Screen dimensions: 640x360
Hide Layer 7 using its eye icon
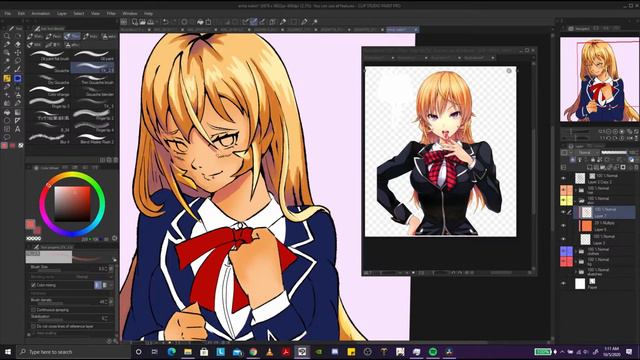coord(564,212)
